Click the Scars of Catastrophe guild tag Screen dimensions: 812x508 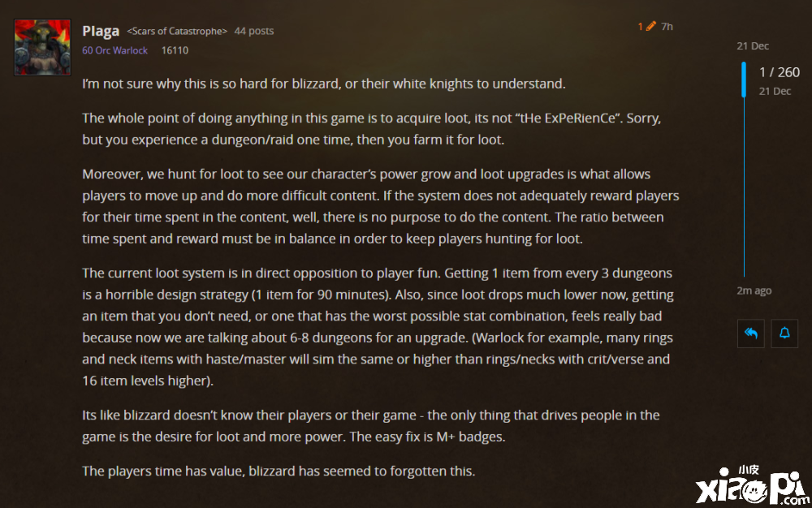pos(177,31)
